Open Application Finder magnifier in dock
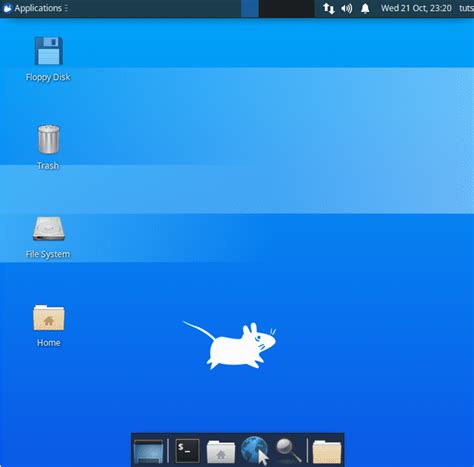The height and width of the screenshot is (467, 474). pyautogui.click(x=289, y=451)
